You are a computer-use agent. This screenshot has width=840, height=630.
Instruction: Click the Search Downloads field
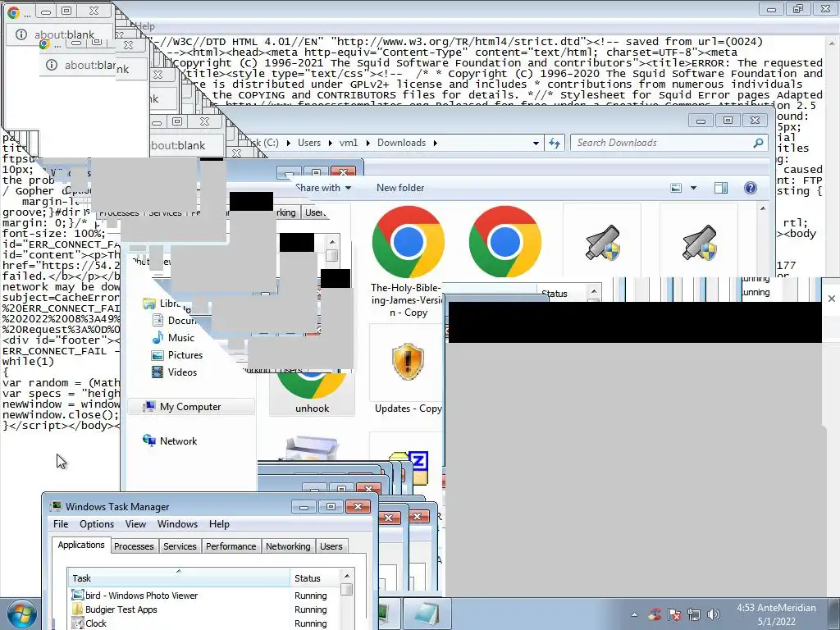pyautogui.click(x=669, y=143)
